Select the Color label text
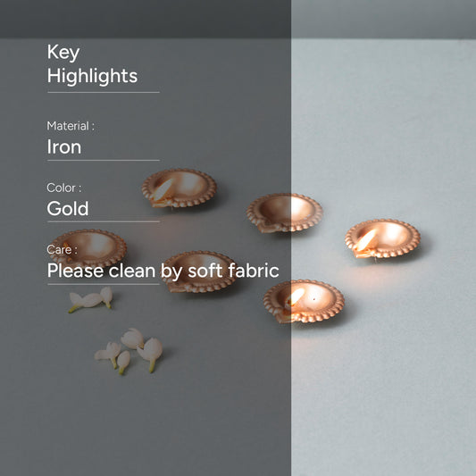This screenshot has width=476, height=476. coord(63,188)
